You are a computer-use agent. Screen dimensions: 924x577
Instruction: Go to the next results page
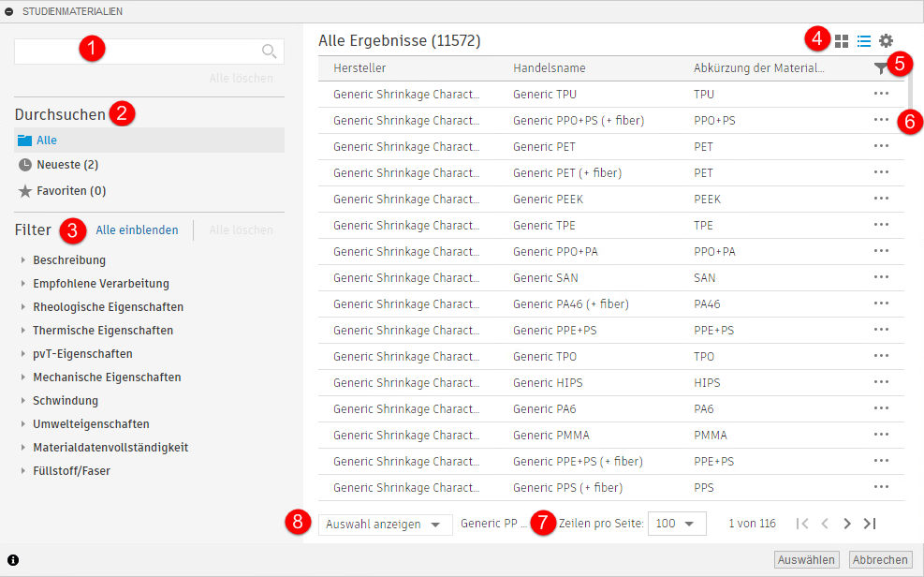(x=847, y=524)
